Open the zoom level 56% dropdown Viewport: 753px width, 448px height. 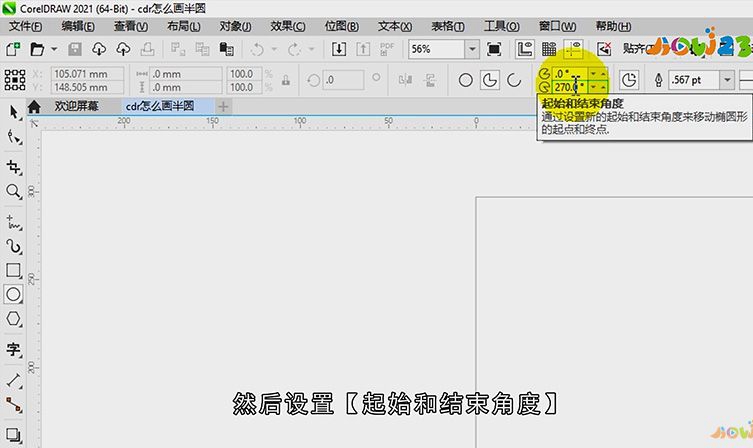pyautogui.click(x=472, y=49)
